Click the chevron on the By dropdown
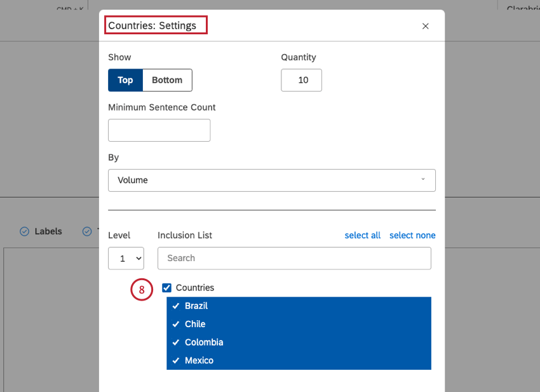Screen dimensions: 540x392 pyautogui.click(x=423, y=180)
